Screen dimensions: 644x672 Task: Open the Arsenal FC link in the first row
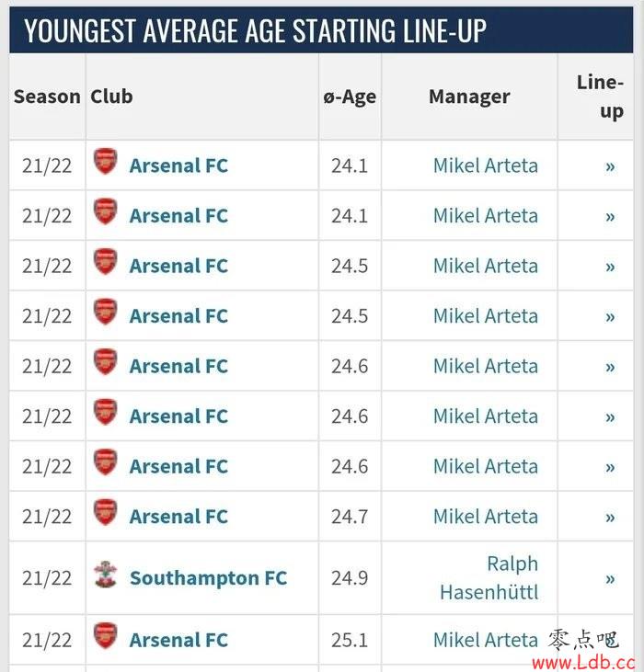pyautogui.click(x=178, y=165)
